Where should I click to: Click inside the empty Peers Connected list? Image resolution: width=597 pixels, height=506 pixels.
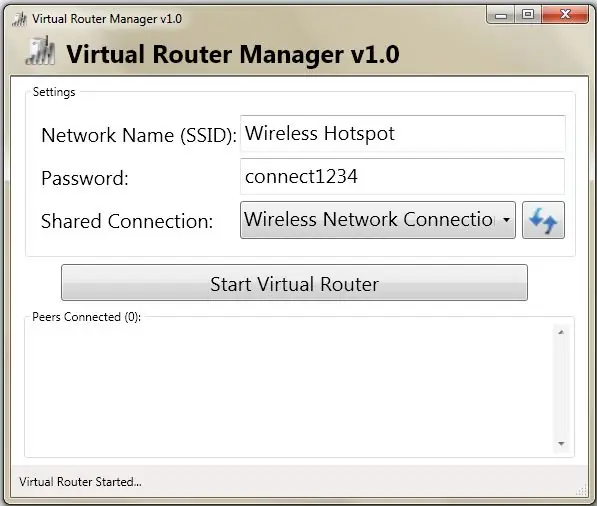[x=289, y=388]
